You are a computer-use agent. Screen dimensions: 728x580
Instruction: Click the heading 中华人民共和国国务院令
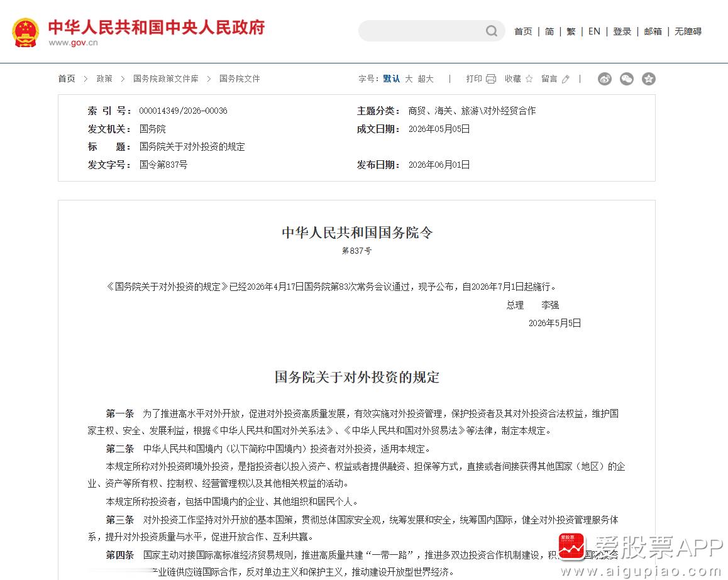tap(357, 233)
